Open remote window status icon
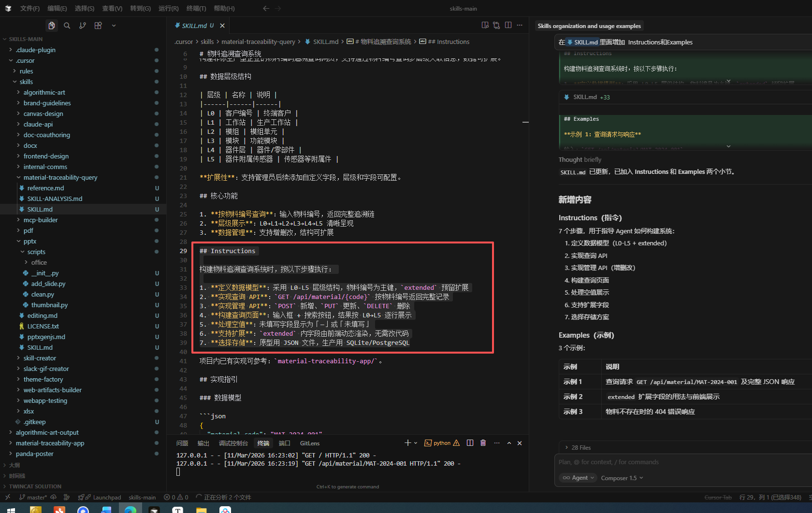This screenshot has height=513, width=812. coord(8,497)
